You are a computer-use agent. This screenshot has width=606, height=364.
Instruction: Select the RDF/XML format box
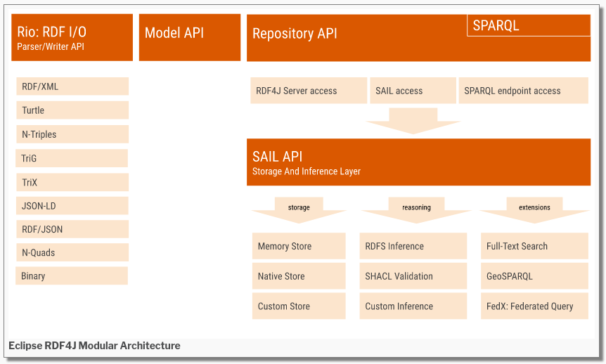[72, 86]
